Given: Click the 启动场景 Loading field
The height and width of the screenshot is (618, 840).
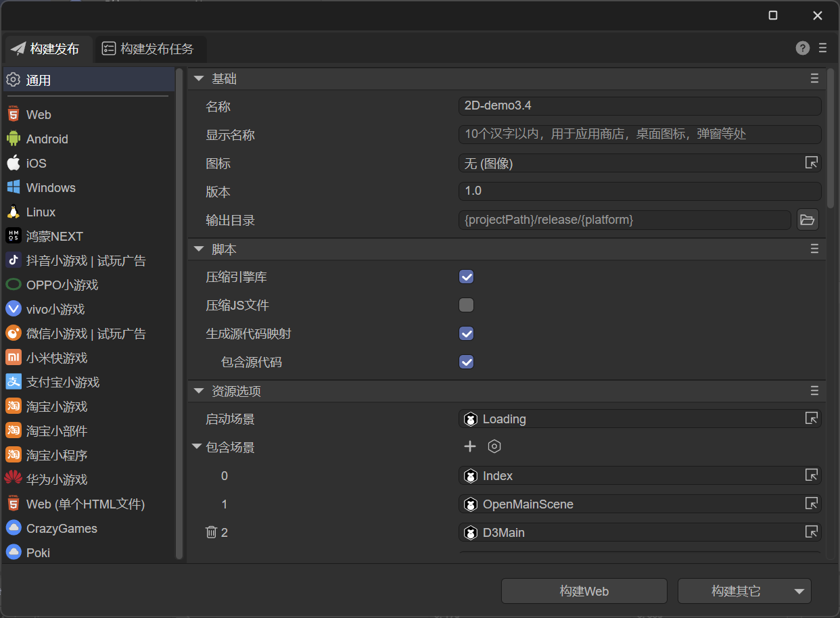Looking at the screenshot, I should (x=640, y=419).
